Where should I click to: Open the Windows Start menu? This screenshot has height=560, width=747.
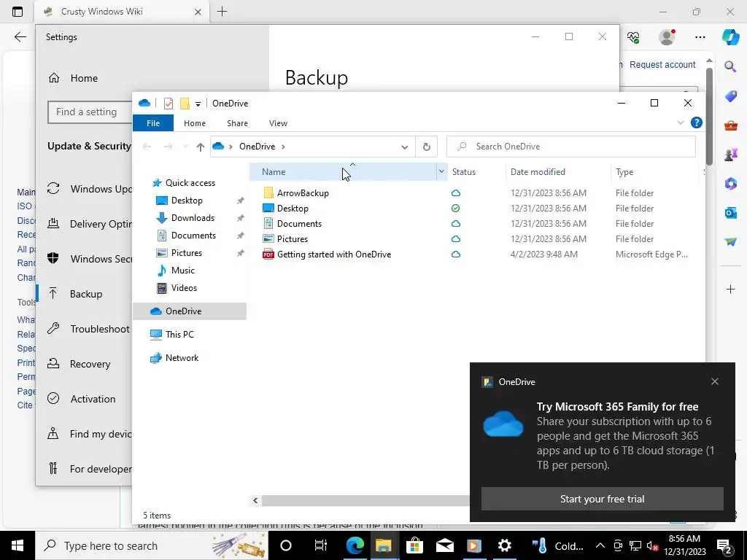[18, 545]
